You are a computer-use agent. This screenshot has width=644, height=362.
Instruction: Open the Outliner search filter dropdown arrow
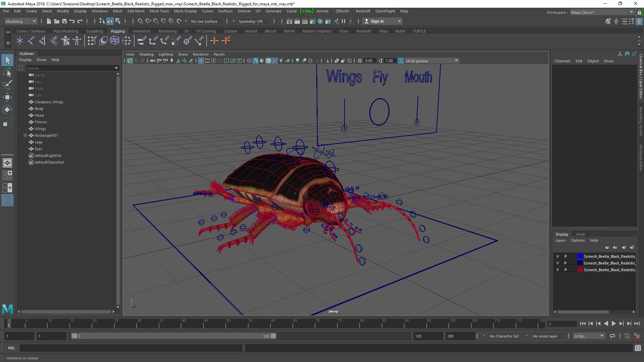[116, 68]
